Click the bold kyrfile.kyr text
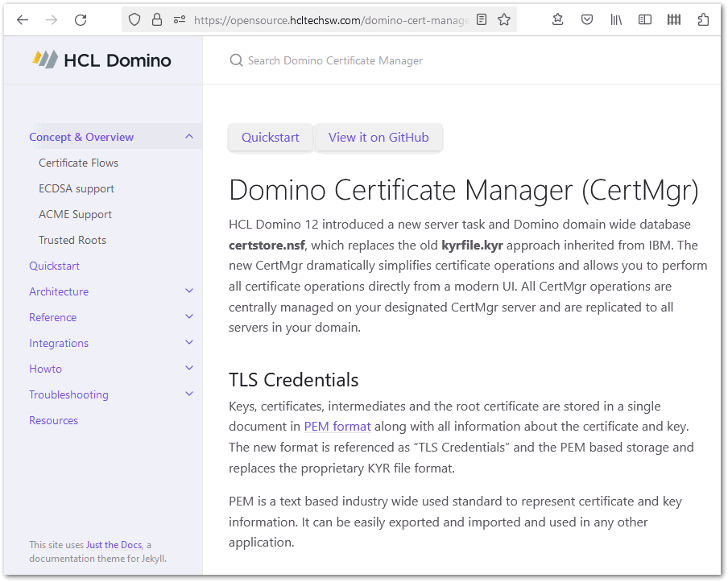Screen dimensions: 728x582 pos(472,245)
